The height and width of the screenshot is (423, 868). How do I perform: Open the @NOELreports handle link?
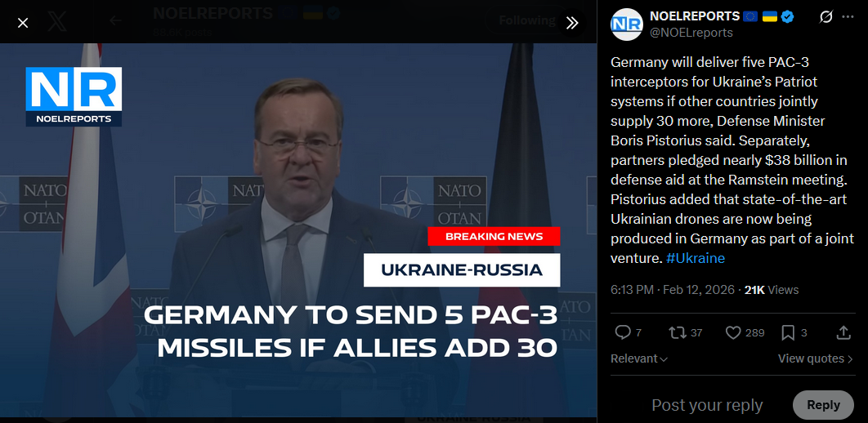click(x=691, y=33)
